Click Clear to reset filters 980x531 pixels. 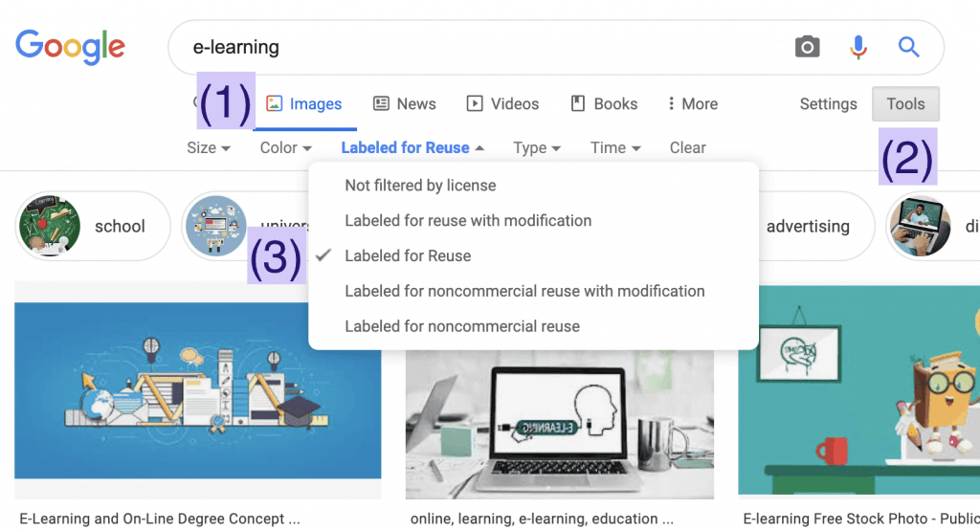pyautogui.click(x=687, y=148)
